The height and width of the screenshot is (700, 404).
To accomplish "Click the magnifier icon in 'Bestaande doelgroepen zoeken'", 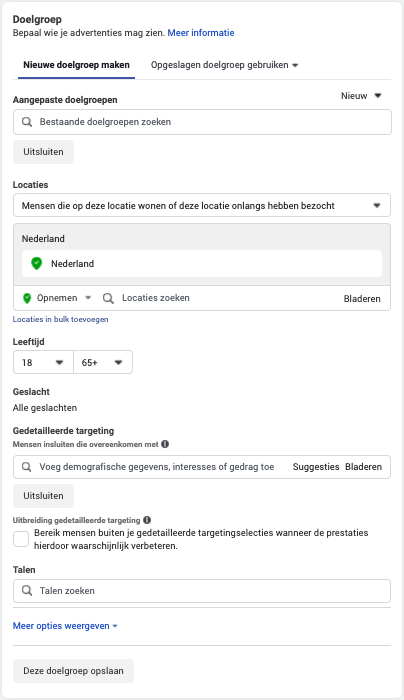I will point(27,122).
